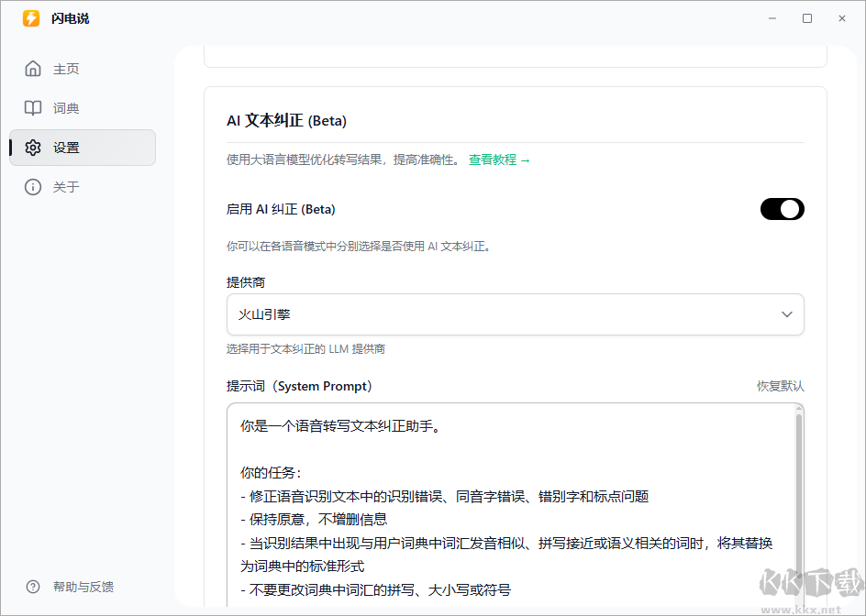
Task: Switch to the 设置 sidebar entry
Action: (65, 147)
